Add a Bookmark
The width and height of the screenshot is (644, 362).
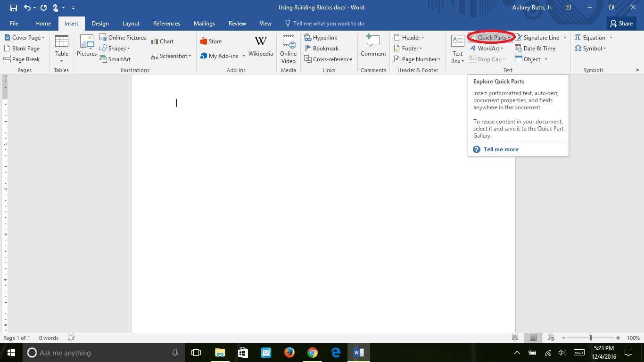point(322,49)
